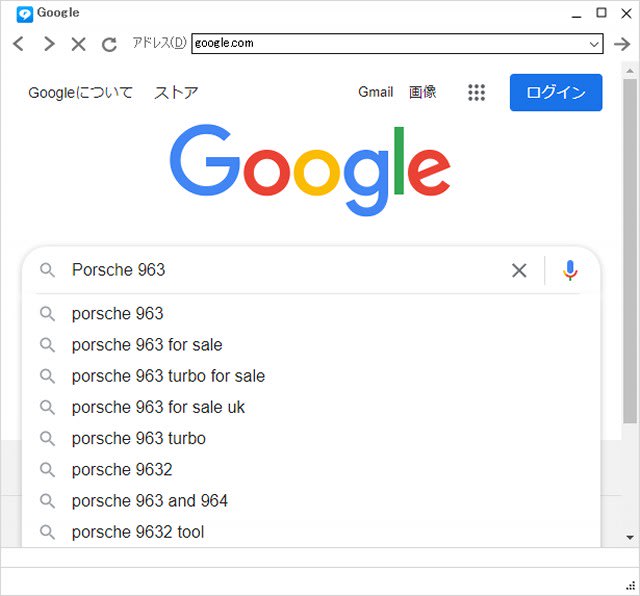Clear the Porsche 963 search text
The height and width of the screenshot is (596, 640).
point(519,270)
